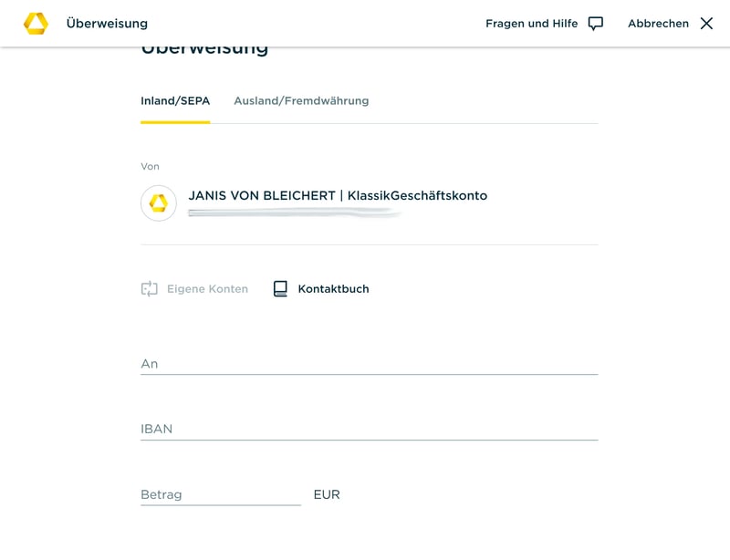Click the Eigene Konten transfer icon
730x560 pixels.
(x=150, y=289)
